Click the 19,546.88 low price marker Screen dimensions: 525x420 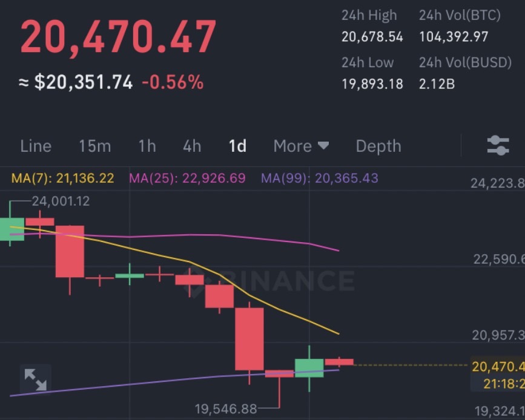pos(226,409)
